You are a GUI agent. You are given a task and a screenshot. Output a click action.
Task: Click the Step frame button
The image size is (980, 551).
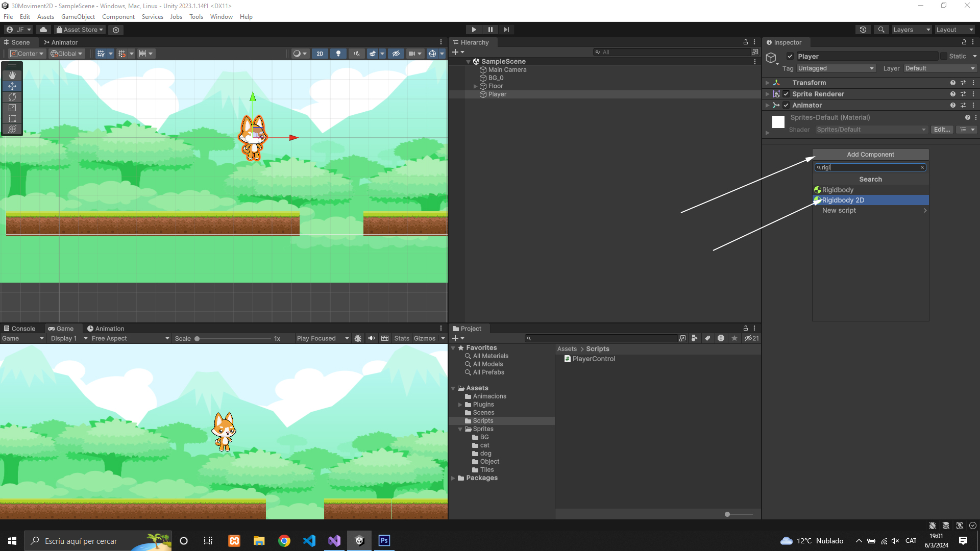(x=506, y=30)
